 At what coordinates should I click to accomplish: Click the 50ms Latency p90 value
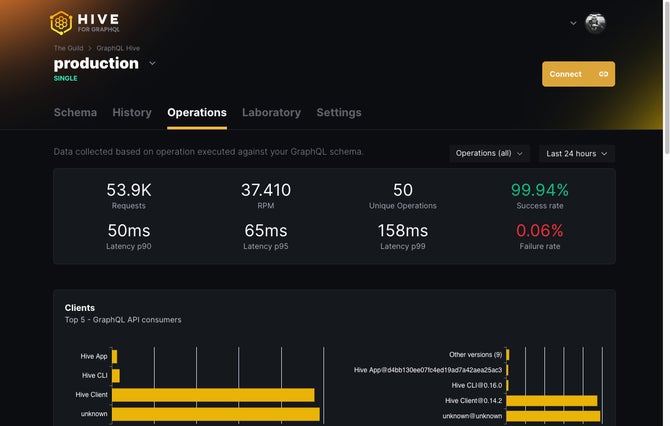(129, 231)
